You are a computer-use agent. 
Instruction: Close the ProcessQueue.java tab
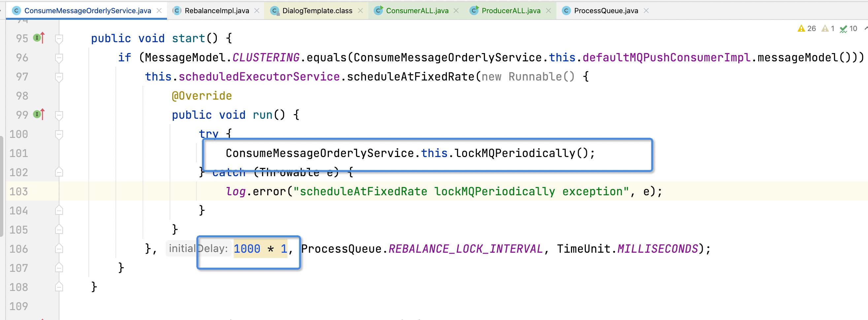(646, 11)
